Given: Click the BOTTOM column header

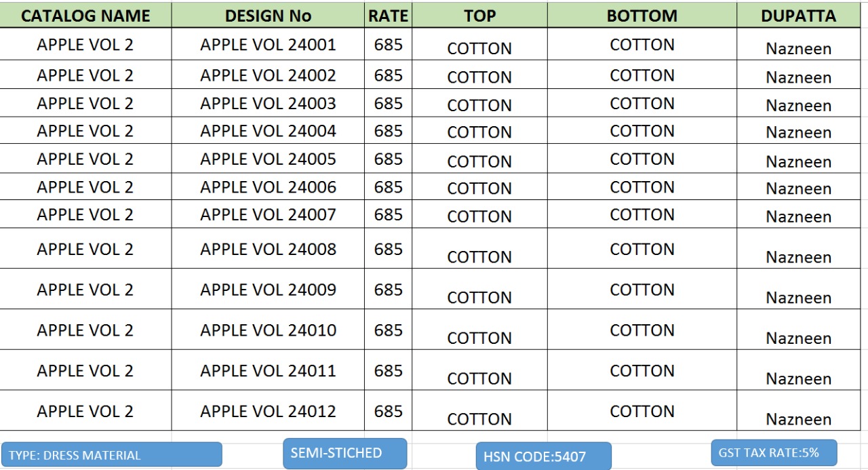Looking at the screenshot, I should click(x=642, y=16).
